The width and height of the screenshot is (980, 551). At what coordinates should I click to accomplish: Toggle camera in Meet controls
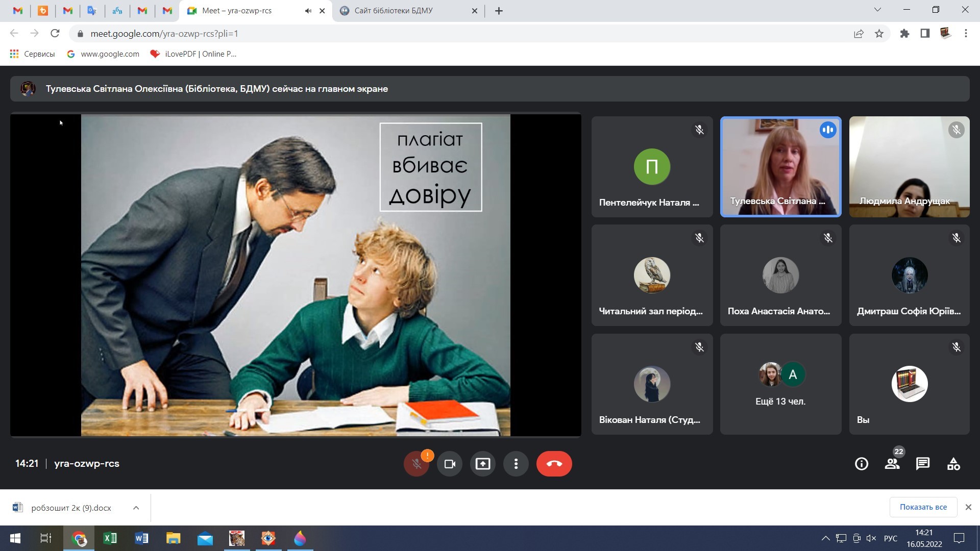tap(450, 464)
